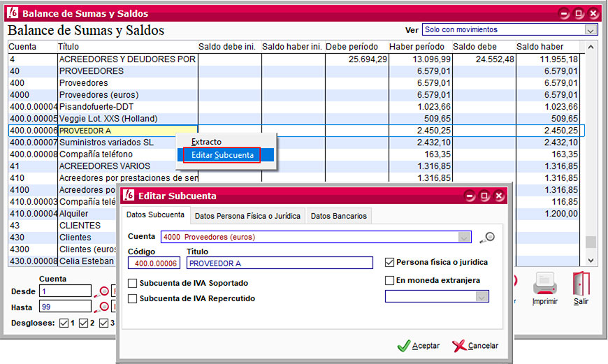Viewport: 608px width, 364px height.
Task: Uncheck Persona física o jurídica
Action: click(390, 263)
